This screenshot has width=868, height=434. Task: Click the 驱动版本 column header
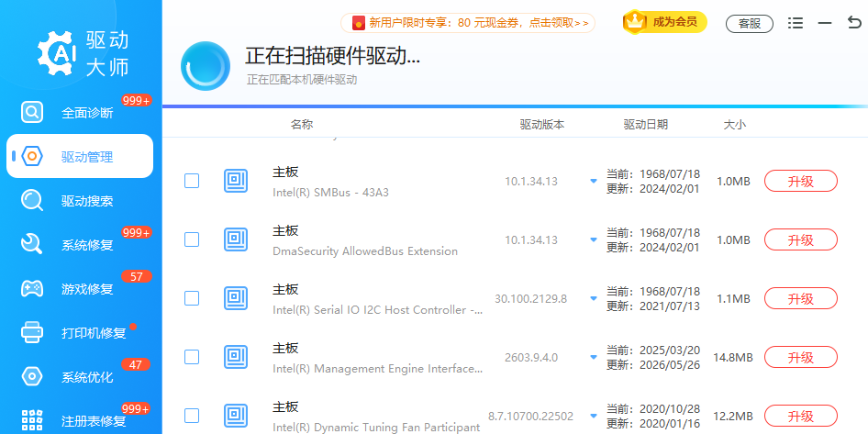coord(542,125)
